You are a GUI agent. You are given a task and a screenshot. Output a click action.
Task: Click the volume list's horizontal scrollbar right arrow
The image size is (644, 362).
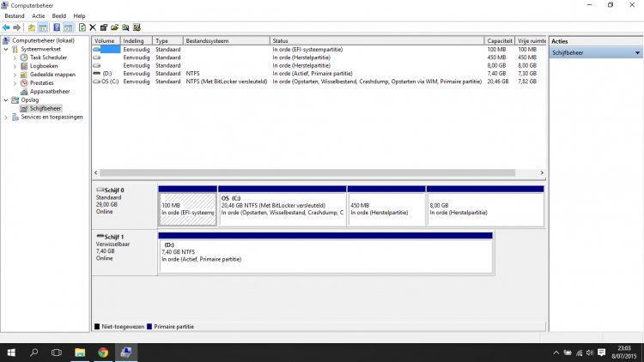542,172
